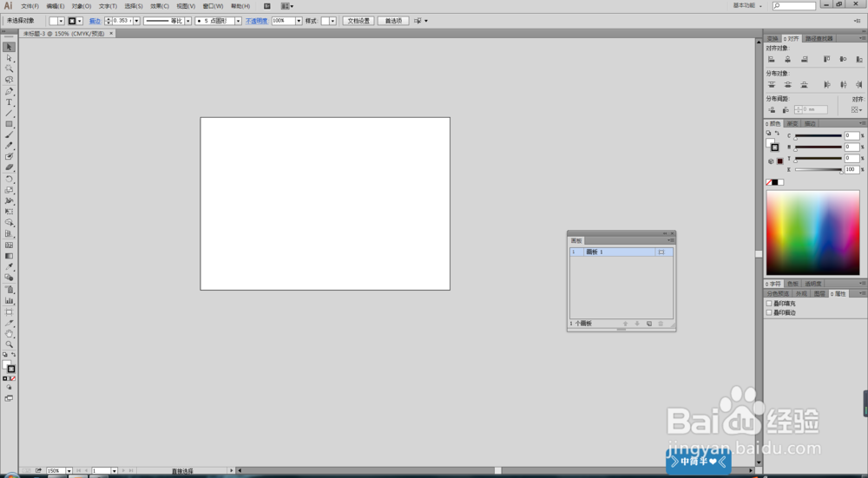Click the artboard number field in status bar
The image size is (868, 478).
coord(101,471)
